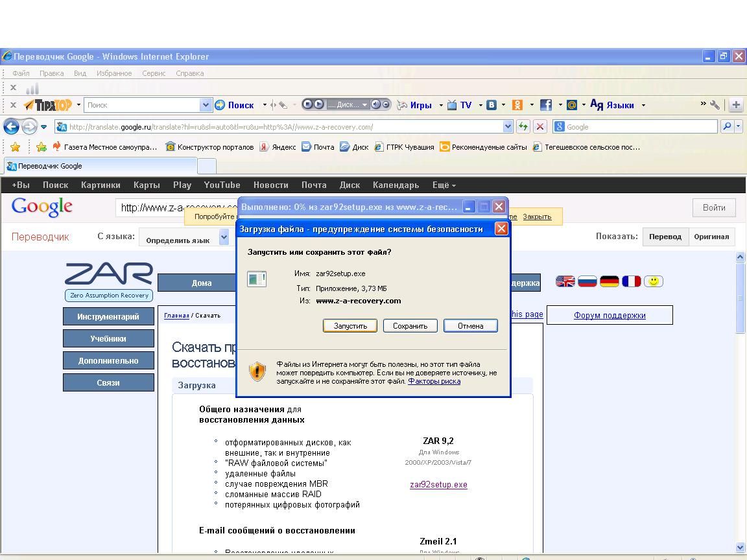This screenshot has width=747, height=560.
Task: Click the German flag language icon
Action: pyautogui.click(x=610, y=281)
